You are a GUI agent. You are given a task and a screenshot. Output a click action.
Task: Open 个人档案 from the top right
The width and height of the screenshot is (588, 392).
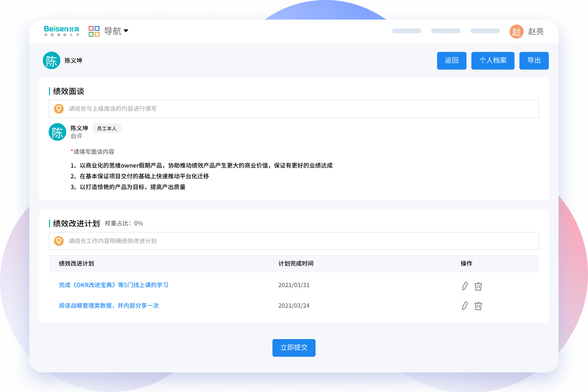(492, 60)
